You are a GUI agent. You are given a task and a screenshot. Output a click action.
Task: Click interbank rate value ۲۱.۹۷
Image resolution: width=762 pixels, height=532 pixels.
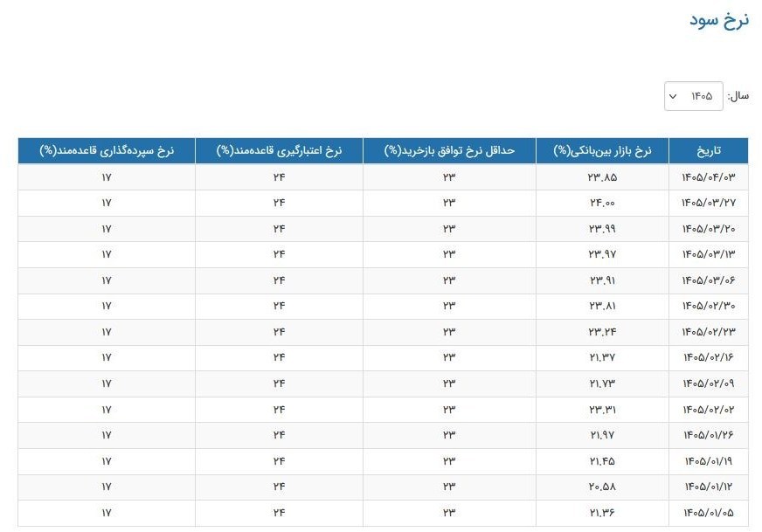[602, 435]
